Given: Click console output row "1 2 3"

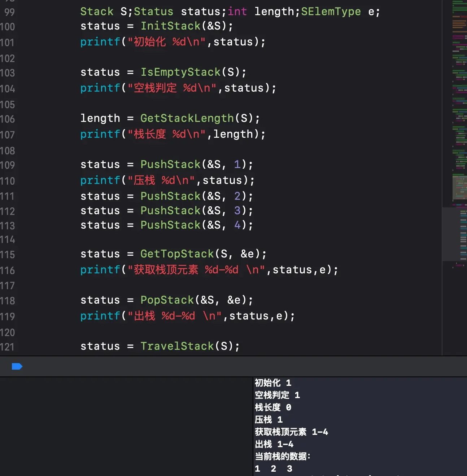Looking at the screenshot, I should pyautogui.click(x=274, y=469).
